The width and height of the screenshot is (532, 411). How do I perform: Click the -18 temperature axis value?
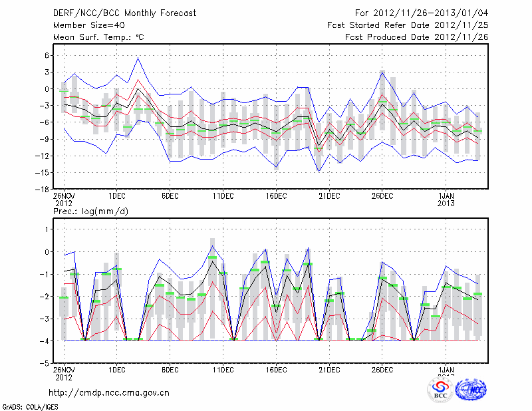[x=41, y=190]
